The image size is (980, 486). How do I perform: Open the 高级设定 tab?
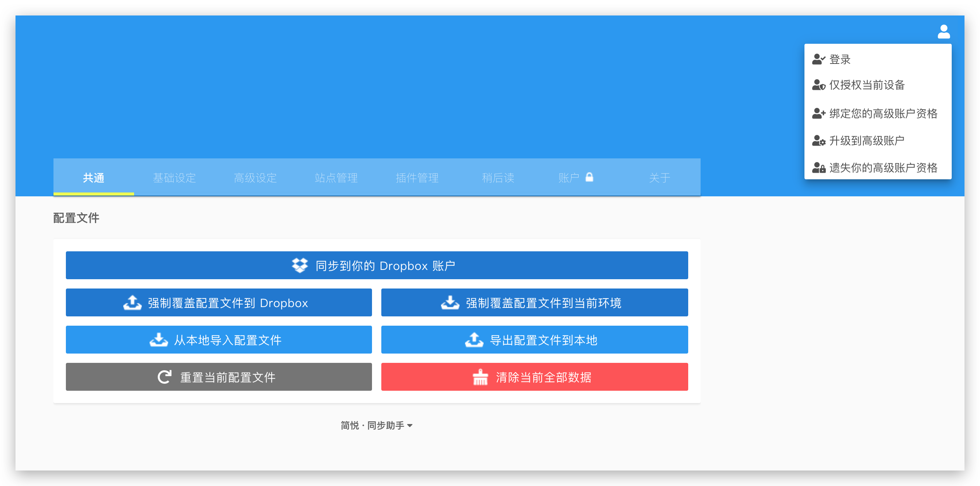[255, 177]
